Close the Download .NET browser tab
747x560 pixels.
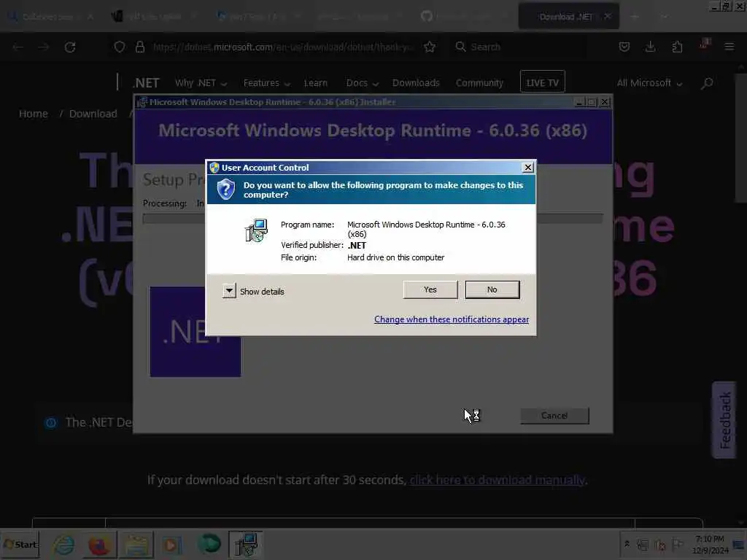(608, 16)
